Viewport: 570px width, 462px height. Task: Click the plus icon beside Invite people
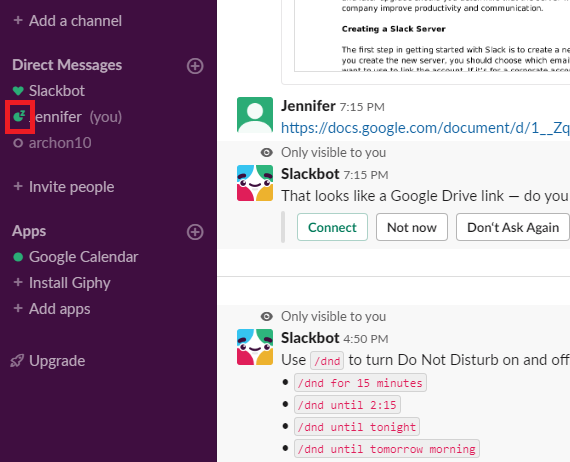[18, 186]
